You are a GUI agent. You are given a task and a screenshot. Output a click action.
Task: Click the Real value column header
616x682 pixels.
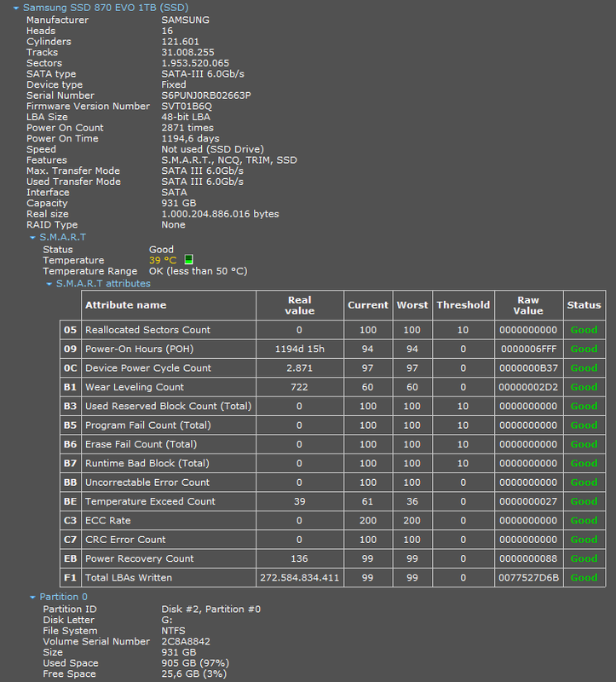(300, 305)
